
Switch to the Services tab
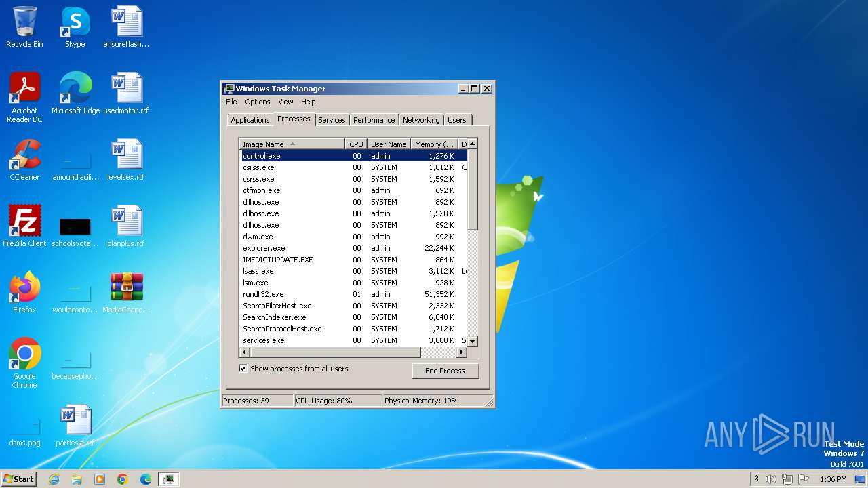pos(332,120)
